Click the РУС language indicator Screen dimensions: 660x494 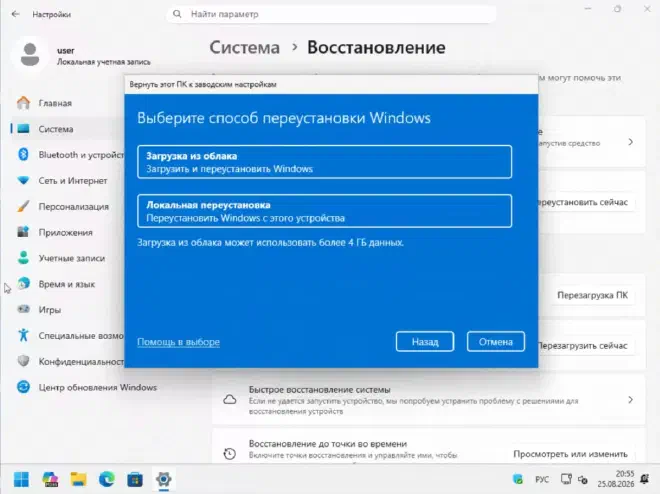tap(542, 479)
